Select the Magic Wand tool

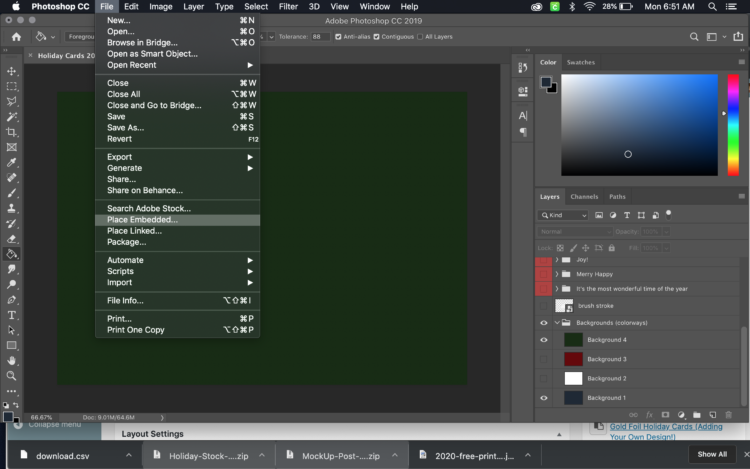11,117
